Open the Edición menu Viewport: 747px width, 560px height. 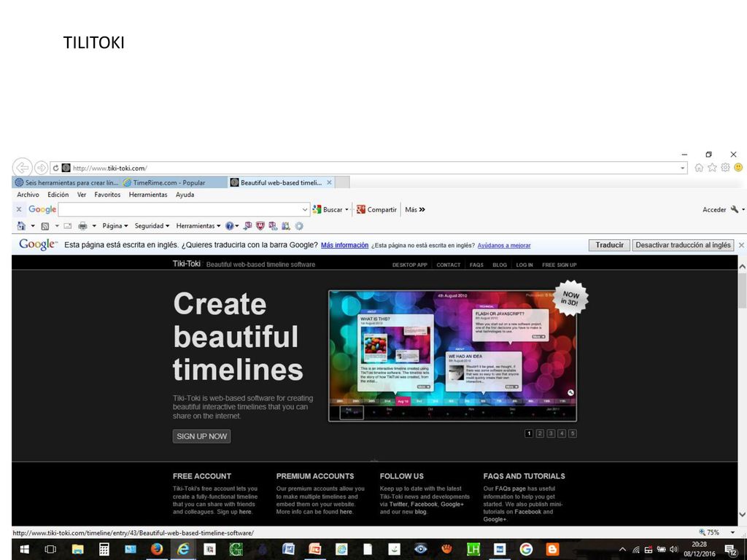click(x=58, y=194)
